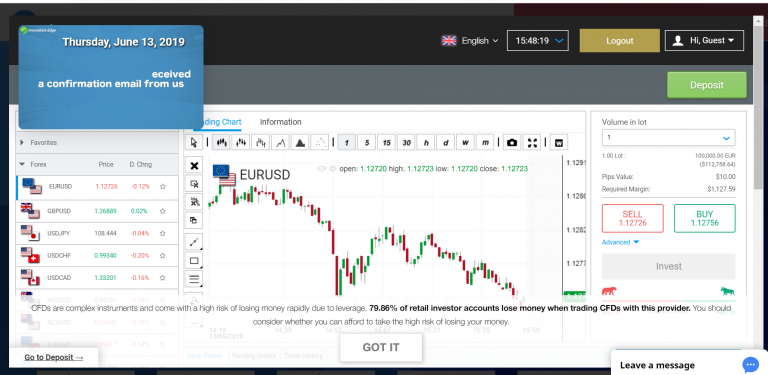
Task: Toggle favorite star for GBPUSD
Action: [163, 211]
